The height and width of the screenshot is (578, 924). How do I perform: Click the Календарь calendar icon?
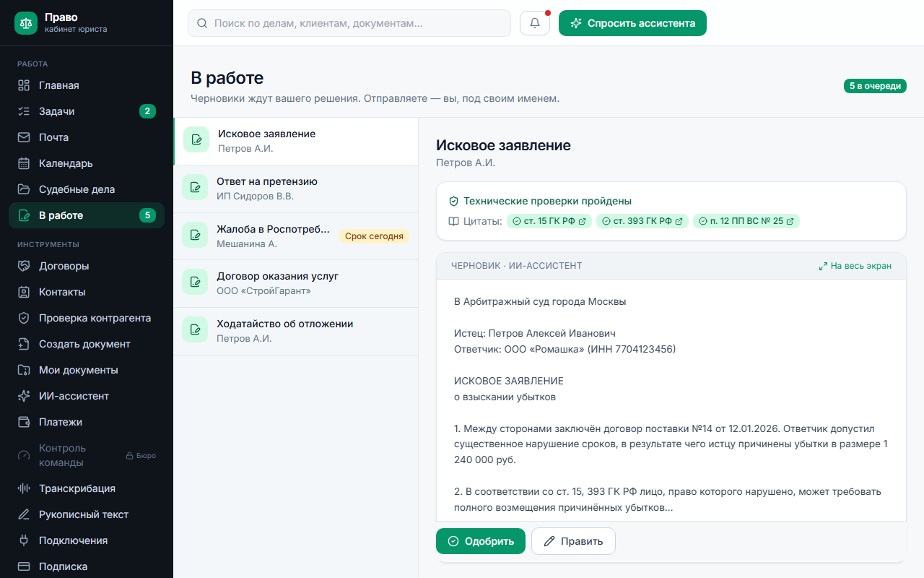pyautogui.click(x=24, y=163)
